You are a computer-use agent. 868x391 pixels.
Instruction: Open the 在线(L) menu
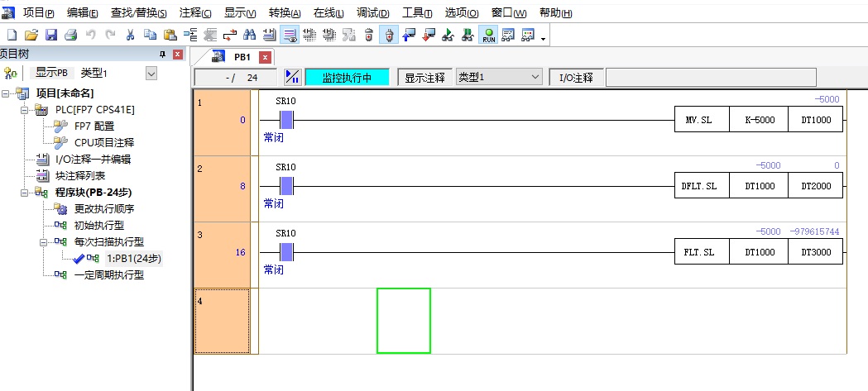click(x=328, y=13)
